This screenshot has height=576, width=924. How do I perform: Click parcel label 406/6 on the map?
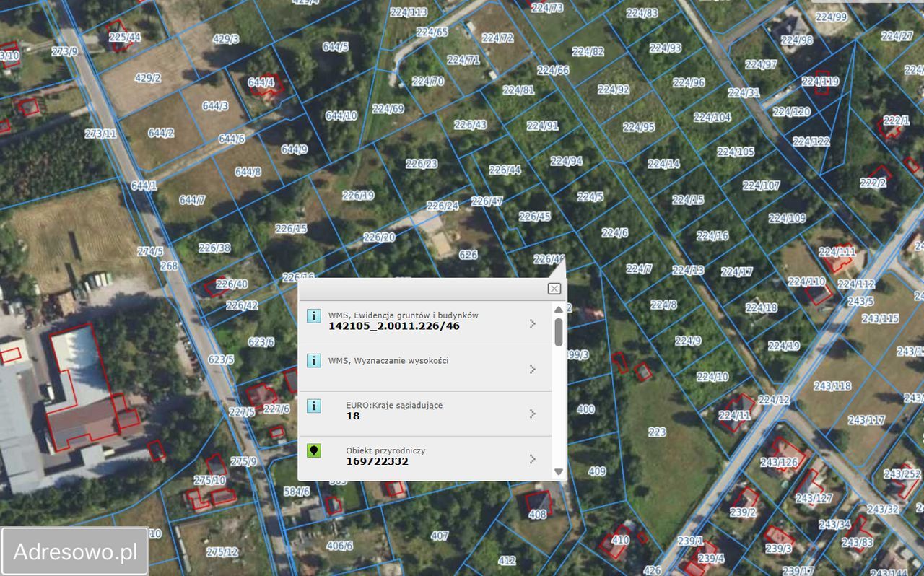click(x=339, y=546)
